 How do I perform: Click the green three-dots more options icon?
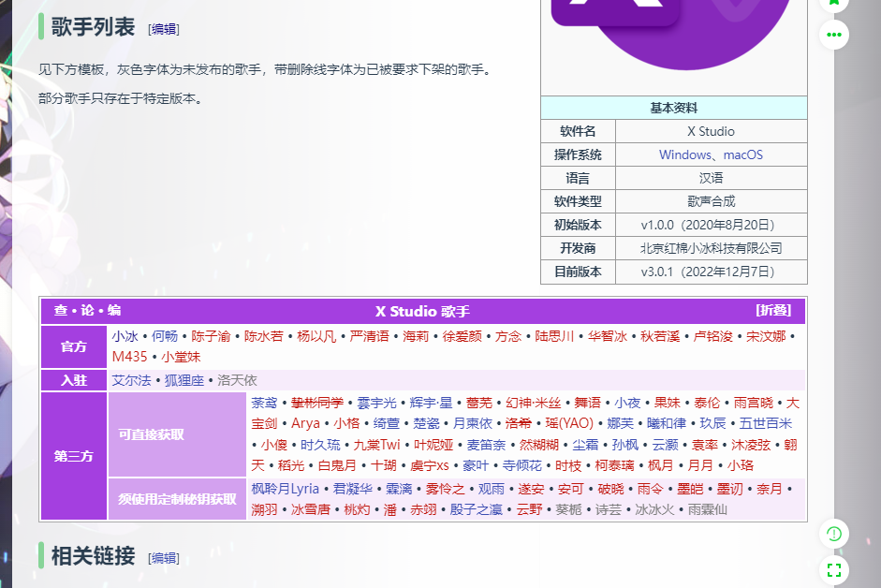click(x=834, y=35)
